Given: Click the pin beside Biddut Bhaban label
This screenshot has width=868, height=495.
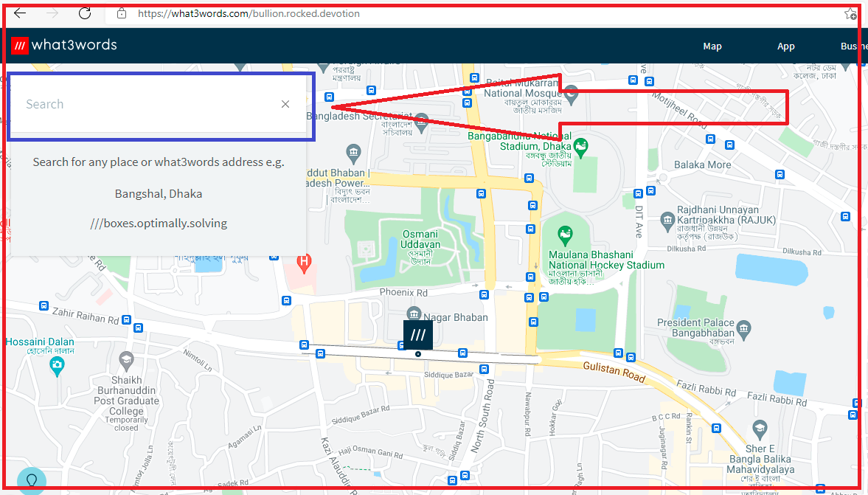Looking at the screenshot, I should pos(353,153).
